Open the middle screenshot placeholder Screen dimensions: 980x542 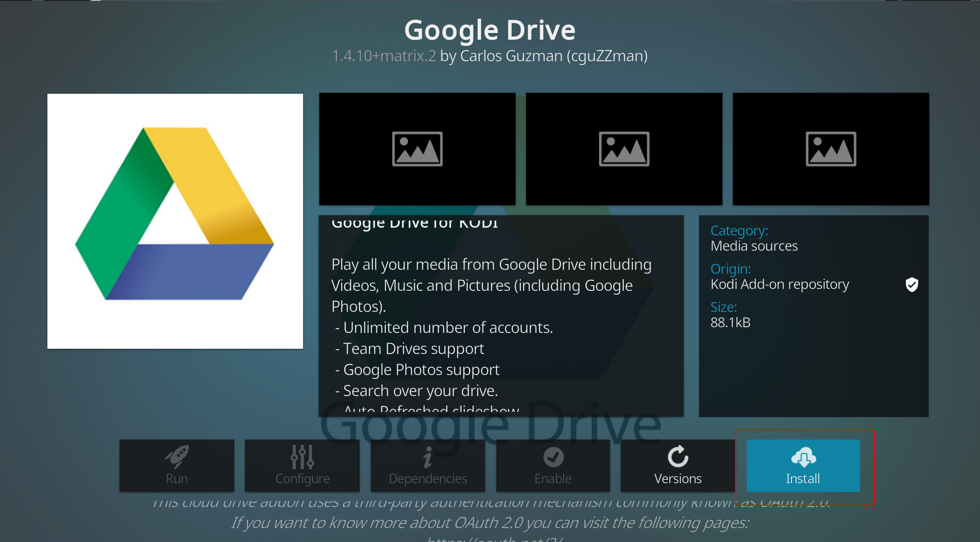624,149
